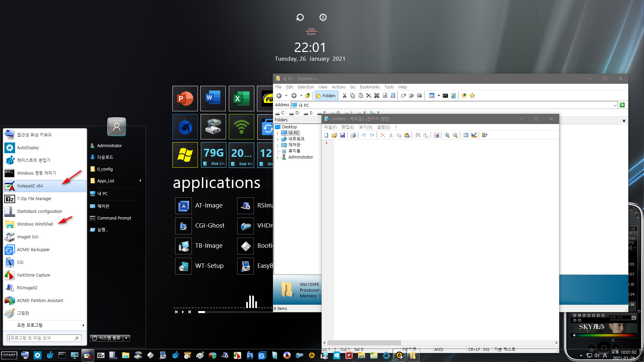Image resolution: width=644 pixels, height=362 pixels.
Task: Click the Back arrow in Explorer++ toolbar
Action: (x=279, y=96)
